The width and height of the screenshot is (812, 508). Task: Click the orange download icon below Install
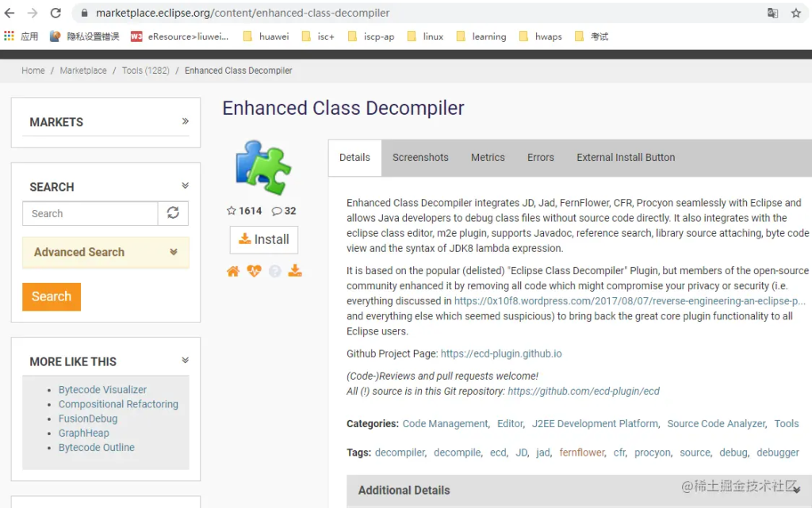[x=295, y=271]
